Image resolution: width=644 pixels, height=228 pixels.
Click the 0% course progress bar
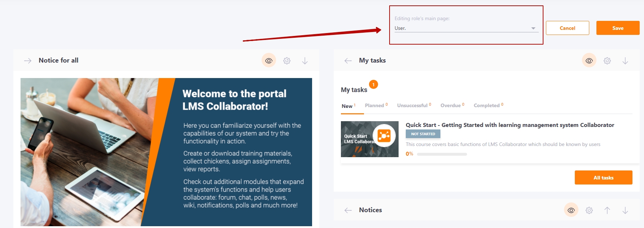(442, 154)
